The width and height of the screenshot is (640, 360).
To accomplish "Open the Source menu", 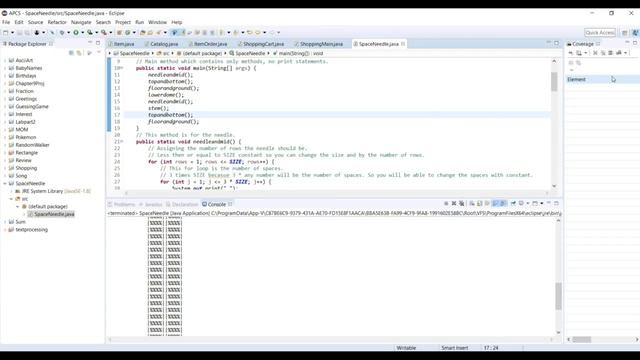I will click(35, 22).
